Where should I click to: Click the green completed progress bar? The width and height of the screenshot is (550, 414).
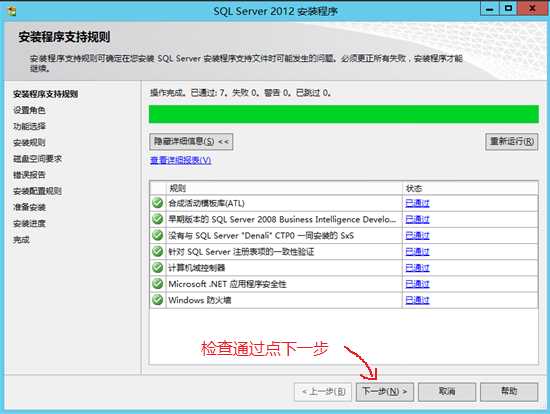(344, 114)
